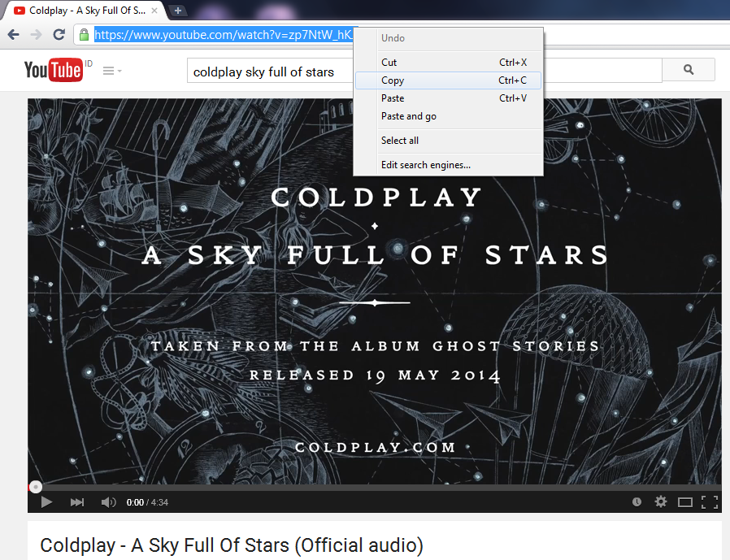
Task: Toggle theater mode on the player
Action: [x=684, y=501]
